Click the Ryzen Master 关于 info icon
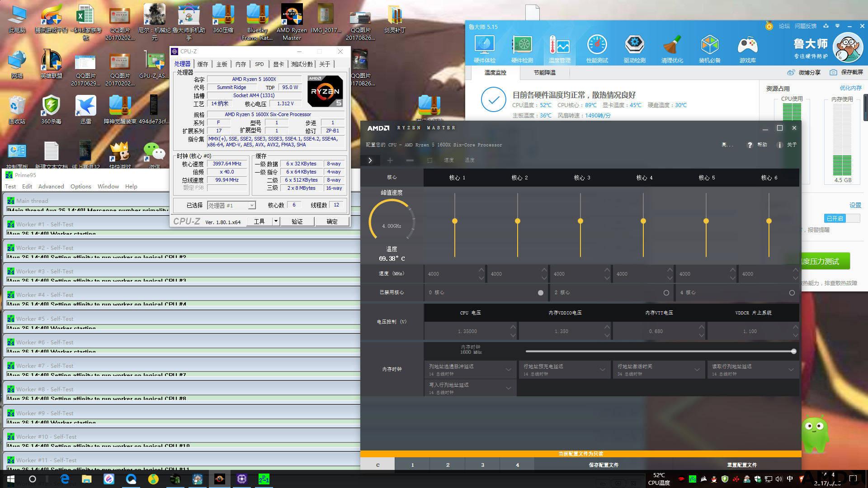The height and width of the screenshot is (488, 868). click(779, 145)
